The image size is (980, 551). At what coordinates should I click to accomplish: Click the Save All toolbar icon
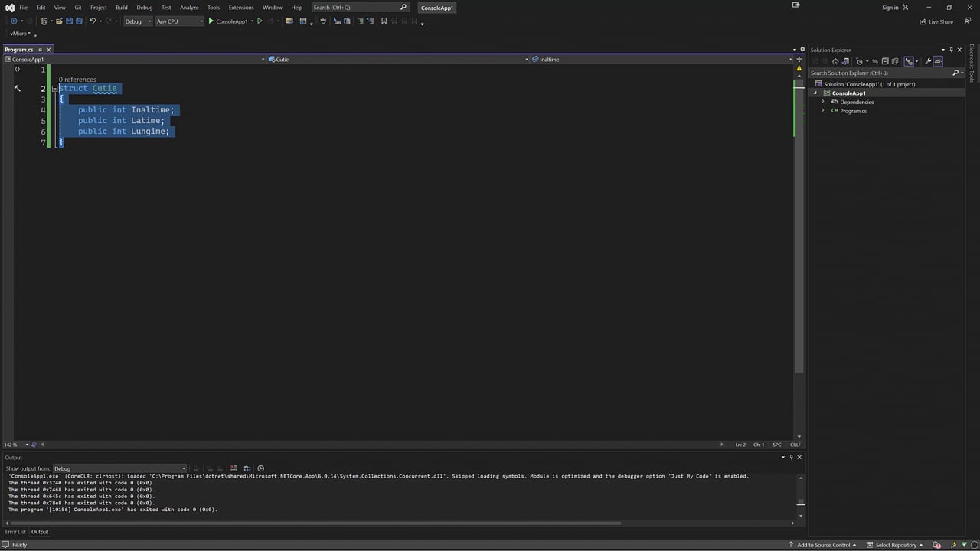click(79, 21)
